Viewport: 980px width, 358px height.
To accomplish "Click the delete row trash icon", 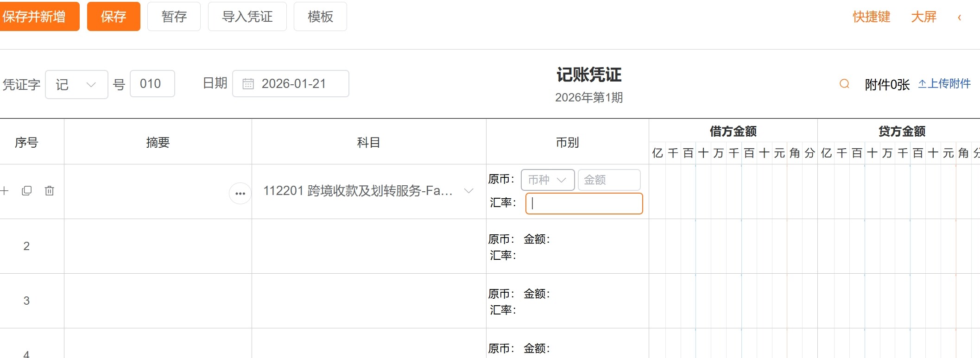I will 50,191.
